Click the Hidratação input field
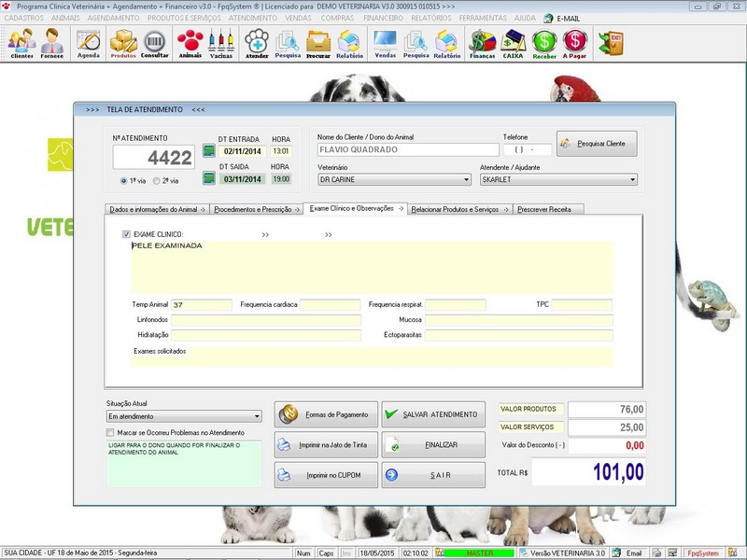Screen dimensions: 747x560 coord(266,335)
